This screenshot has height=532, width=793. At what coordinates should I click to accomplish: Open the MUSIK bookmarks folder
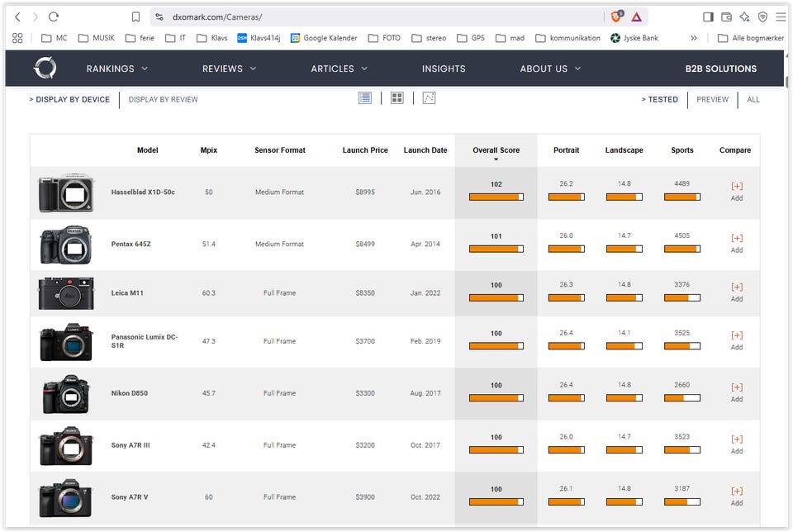click(x=97, y=38)
